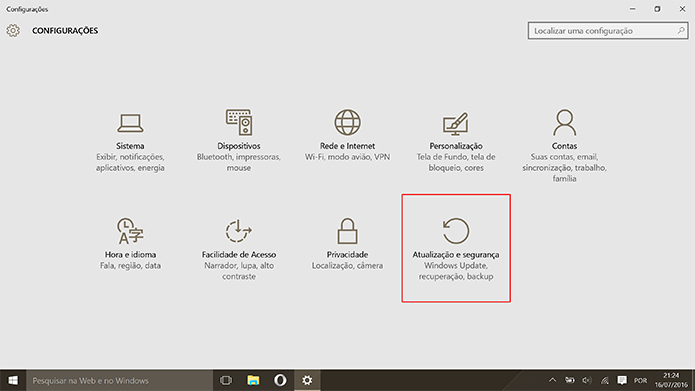The width and height of the screenshot is (695, 391).
Task: Open the Hora e idioma clock icon
Action: [130, 231]
